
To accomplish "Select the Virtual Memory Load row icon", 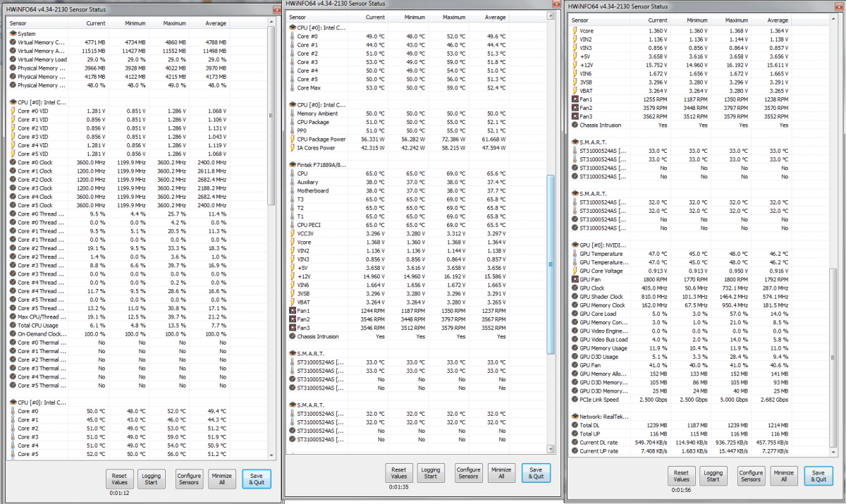I will pos(12,59).
